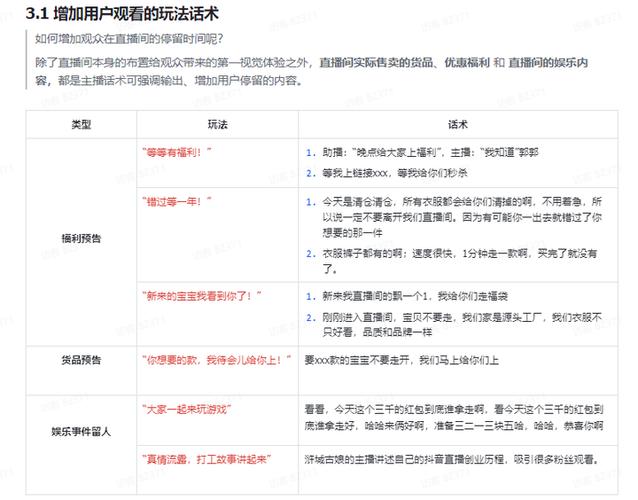Screen dimensions: 638x500
Task: Click red text "真情流露，打工故事讲起来"
Action: click(207, 459)
